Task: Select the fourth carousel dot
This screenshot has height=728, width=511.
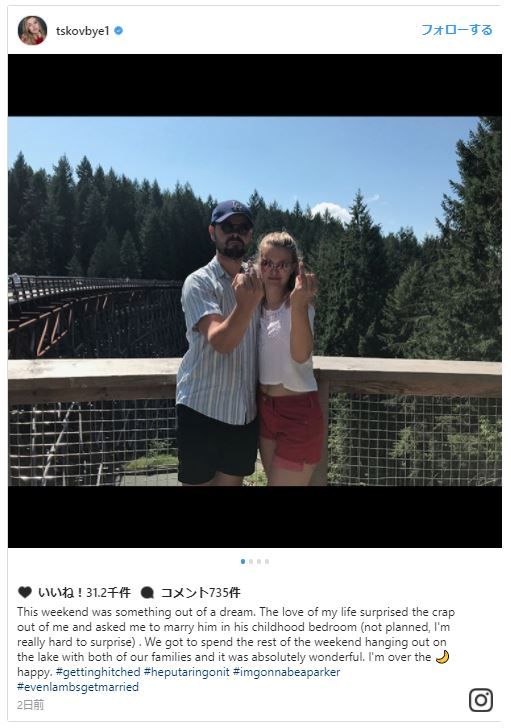Action: [x=266, y=561]
